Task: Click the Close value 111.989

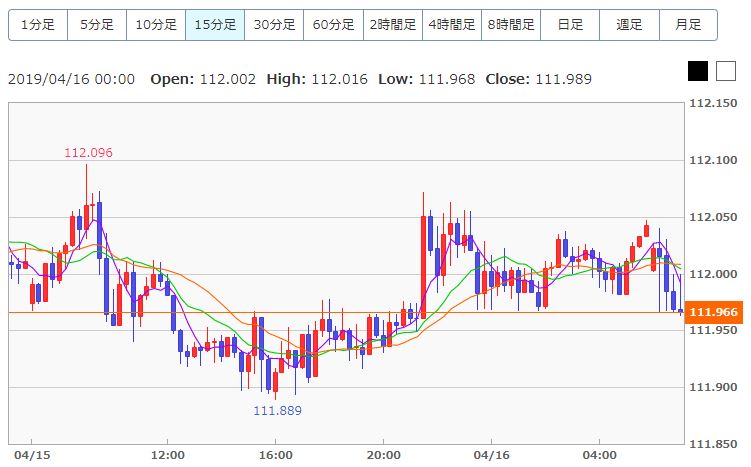Action: [564, 79]
